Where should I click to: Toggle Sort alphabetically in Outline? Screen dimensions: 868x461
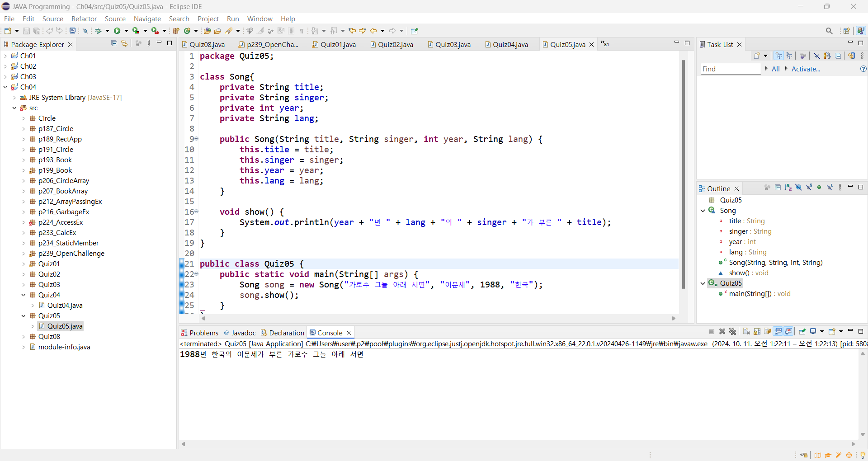tap(788, 188)
